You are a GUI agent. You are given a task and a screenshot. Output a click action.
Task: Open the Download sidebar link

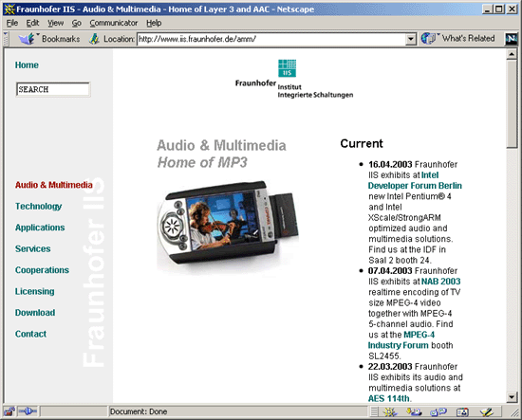(x=35, y=313)
